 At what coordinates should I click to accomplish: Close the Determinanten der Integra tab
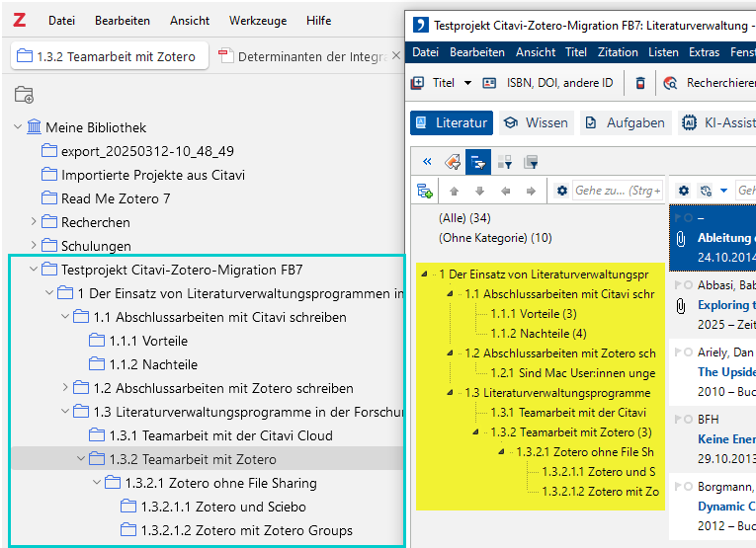tap(396, 56)
